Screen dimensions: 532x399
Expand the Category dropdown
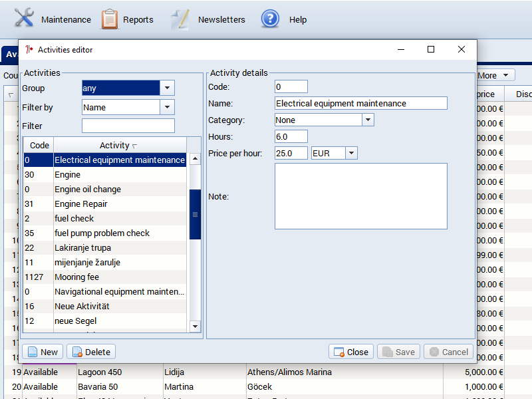[x=368, y=120]
